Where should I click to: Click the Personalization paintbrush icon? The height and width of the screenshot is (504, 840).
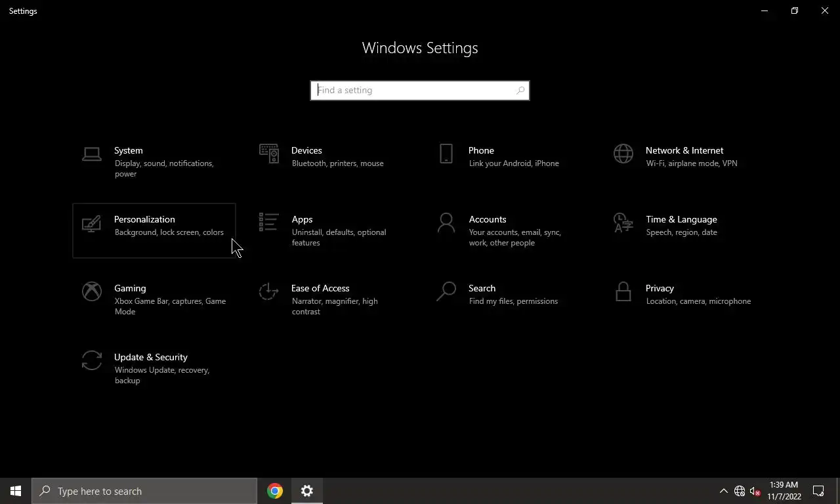pos(92,223)
